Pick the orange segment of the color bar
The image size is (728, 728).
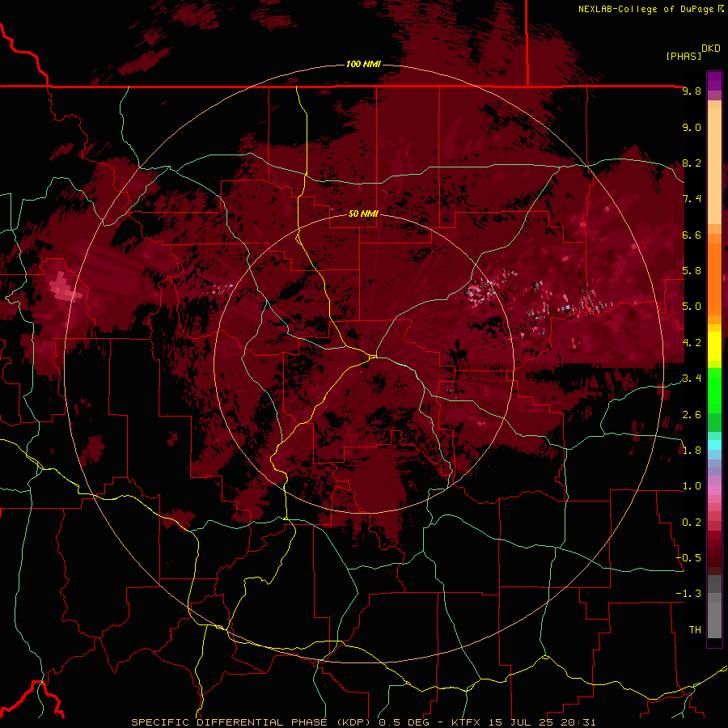click(714, 278)
